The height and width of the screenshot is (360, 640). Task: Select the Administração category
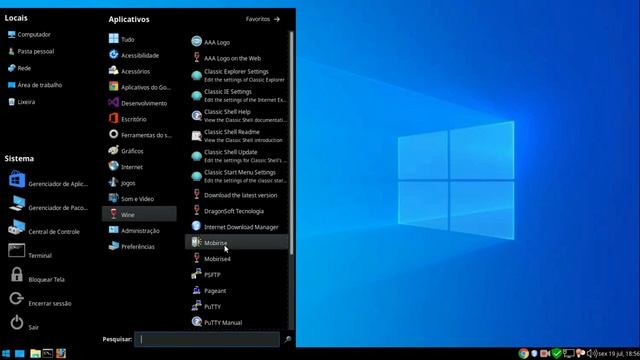(139, 230)
